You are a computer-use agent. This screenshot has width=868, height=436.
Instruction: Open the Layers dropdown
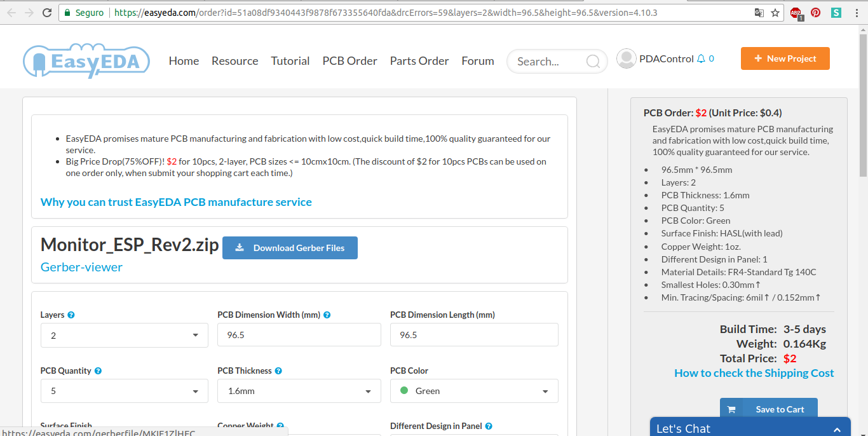click(125, 335)
